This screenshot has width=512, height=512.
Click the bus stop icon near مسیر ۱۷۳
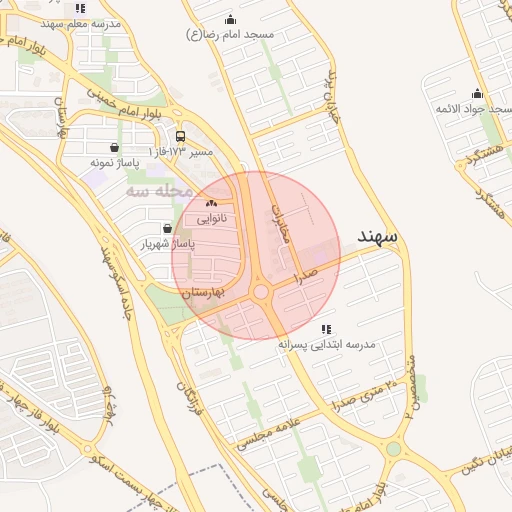180,136
